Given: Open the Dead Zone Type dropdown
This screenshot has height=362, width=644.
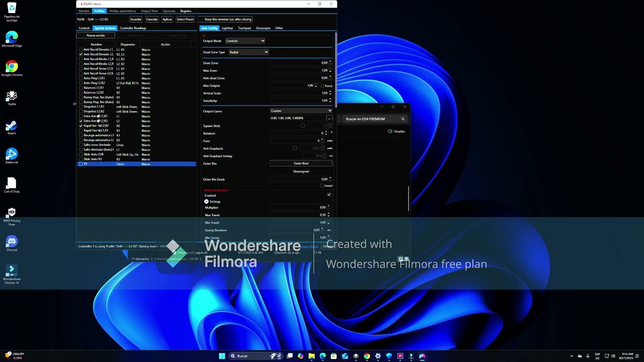Looking at the screenshot, I should 249,52.
